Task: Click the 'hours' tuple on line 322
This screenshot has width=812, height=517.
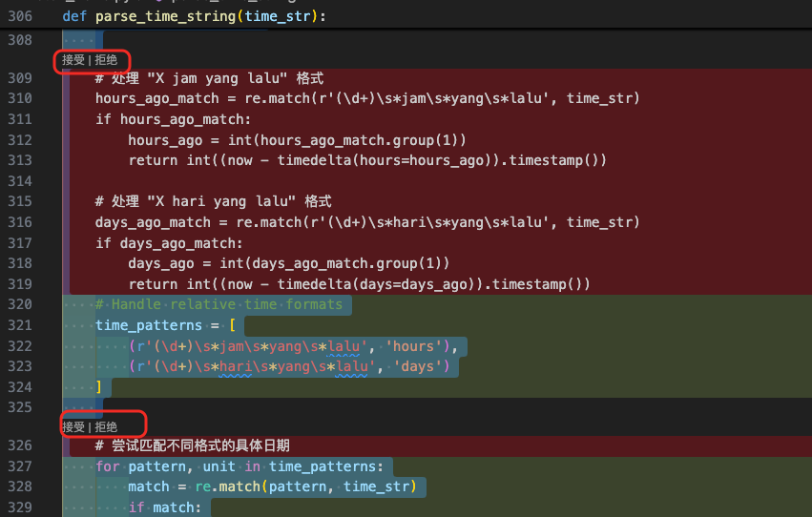Action: coord(293,345)
